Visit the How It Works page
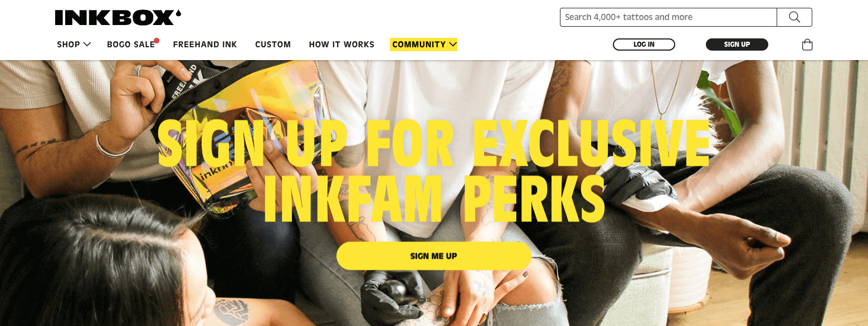The height and width of the screenshot is (326, 868). 342,45
